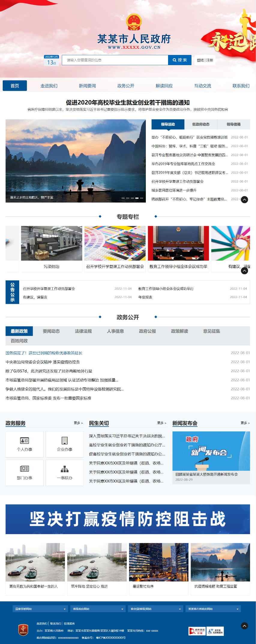Click the 一事联办 org-chart icon
The width and height of the screenshot is (256, 644).
click(x=65, y=469)
